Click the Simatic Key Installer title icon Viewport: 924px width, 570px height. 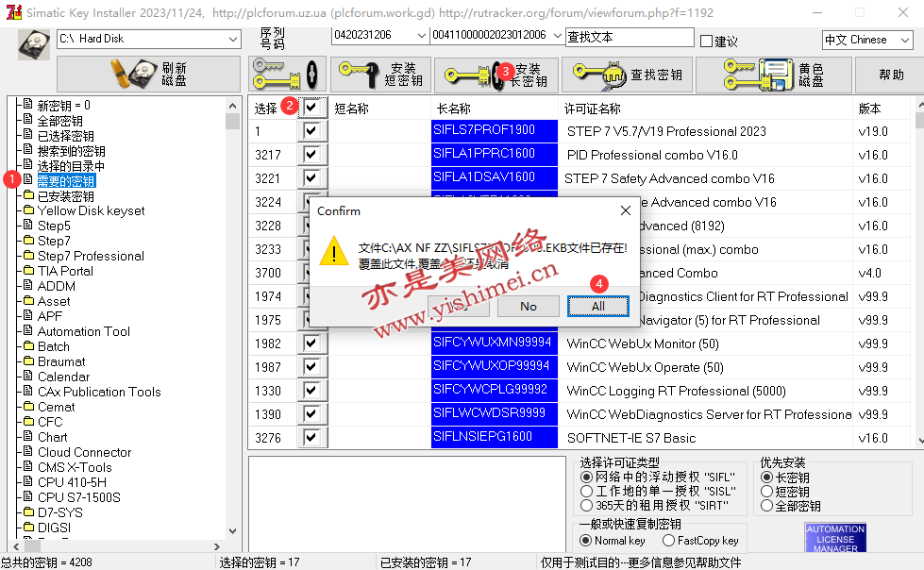tap(13, 12)
